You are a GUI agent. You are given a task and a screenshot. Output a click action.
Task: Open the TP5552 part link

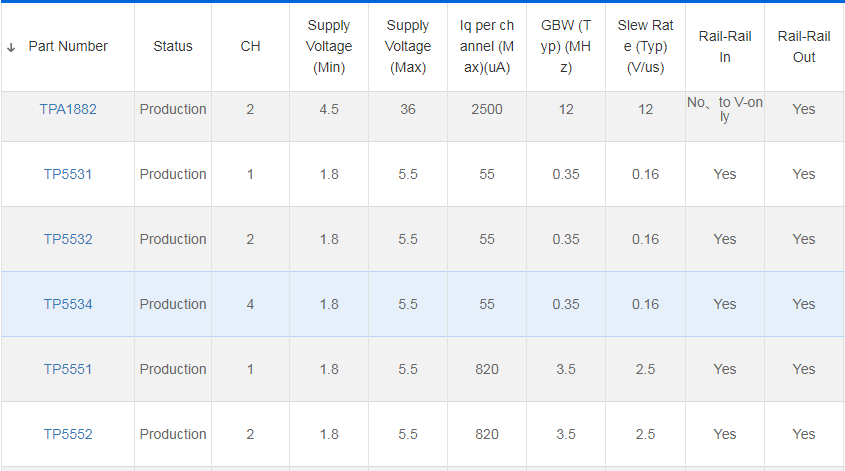coord(68,434)
